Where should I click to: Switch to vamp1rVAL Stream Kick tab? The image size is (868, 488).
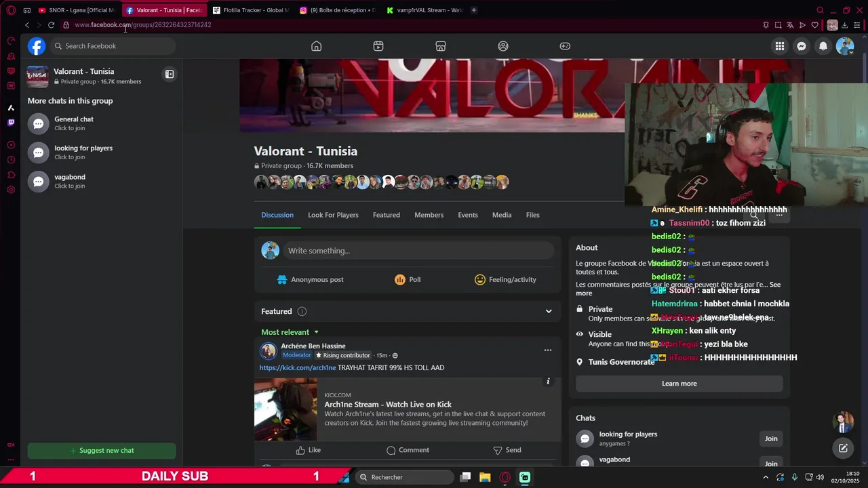(x=425, y=10)
